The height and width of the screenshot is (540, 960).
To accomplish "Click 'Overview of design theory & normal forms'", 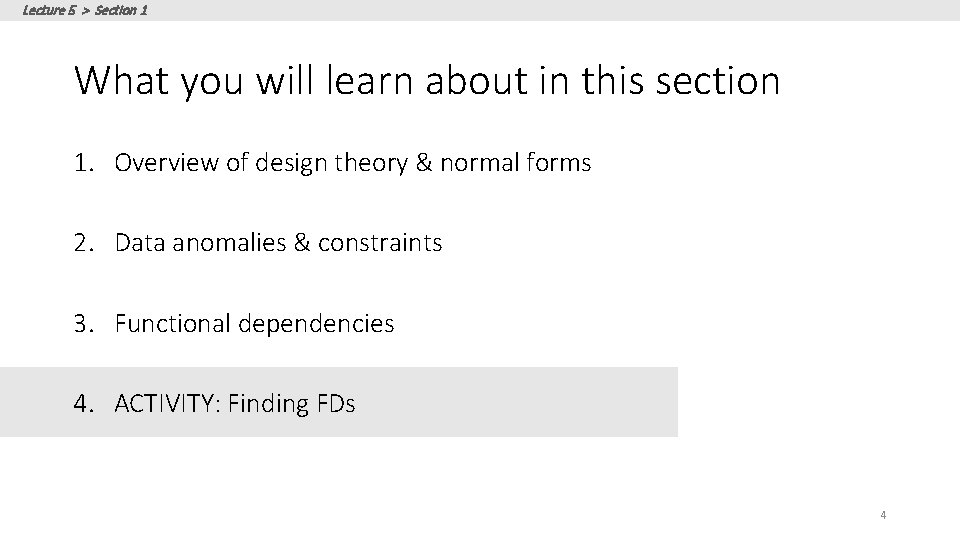I will 352,162.
